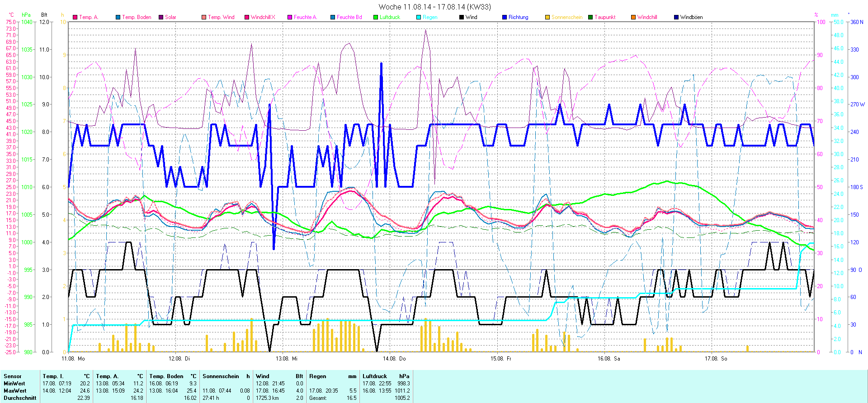Click the Temp. Wind legend label
The height and width of the screenshot is (403, 868).
pyautogui.click(x=221, y=17)
